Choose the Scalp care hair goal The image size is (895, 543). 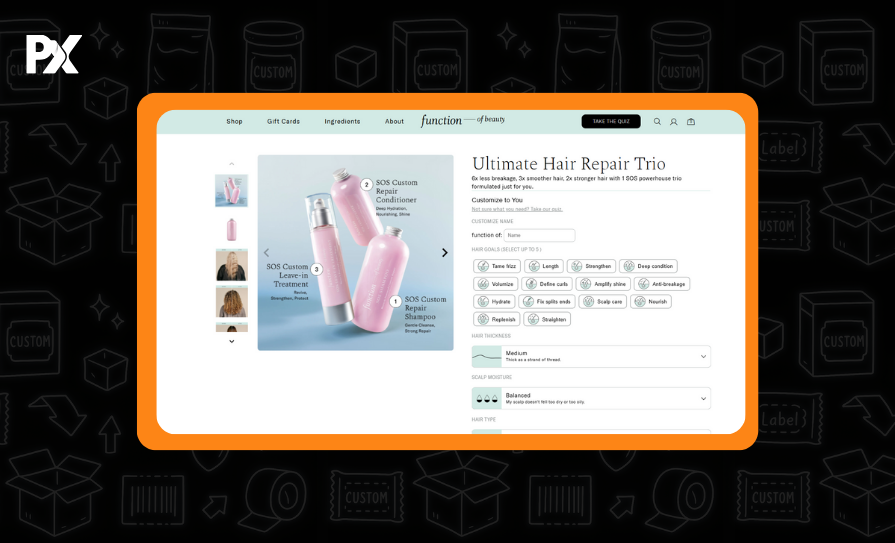pyautogui.click(x=603, y=301)
